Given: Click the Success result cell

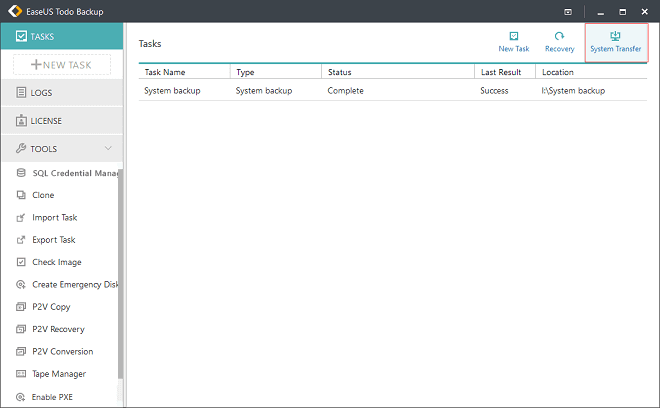Looking at the screenshot, I should (x=494, y=91).
